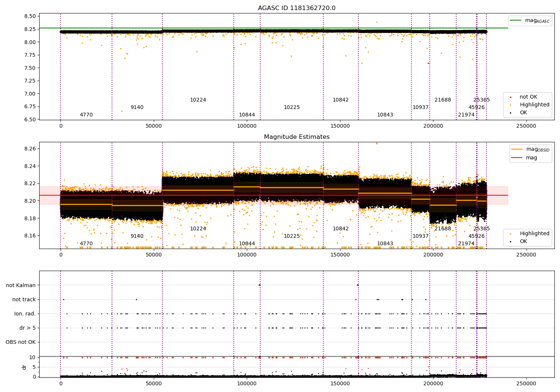Select the mag OBSID legend entry in middle panel
This screenshot has width=560, height=392.
[531, 149]
